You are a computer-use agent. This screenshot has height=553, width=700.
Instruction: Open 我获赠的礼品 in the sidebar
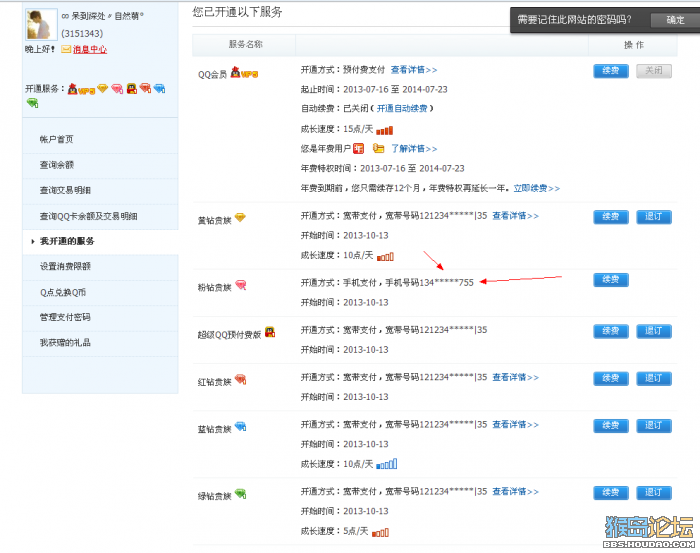pos(65,343)
